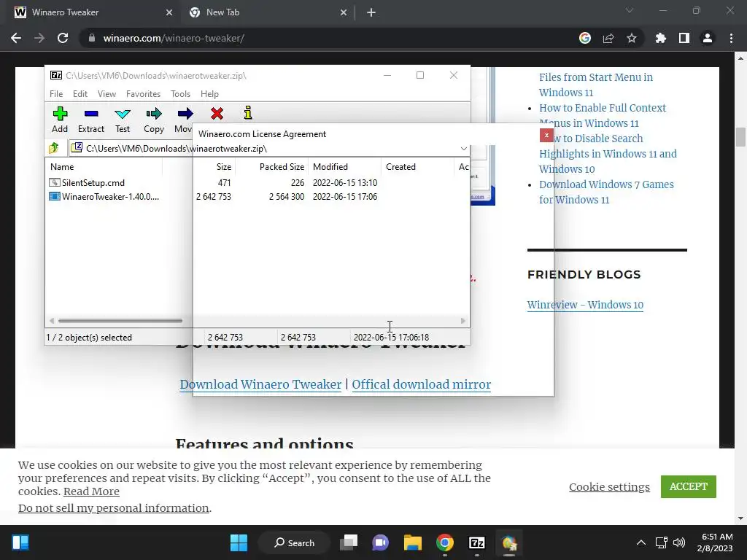
Task: Close the New Tab browser tab
Action: point(344,12)
